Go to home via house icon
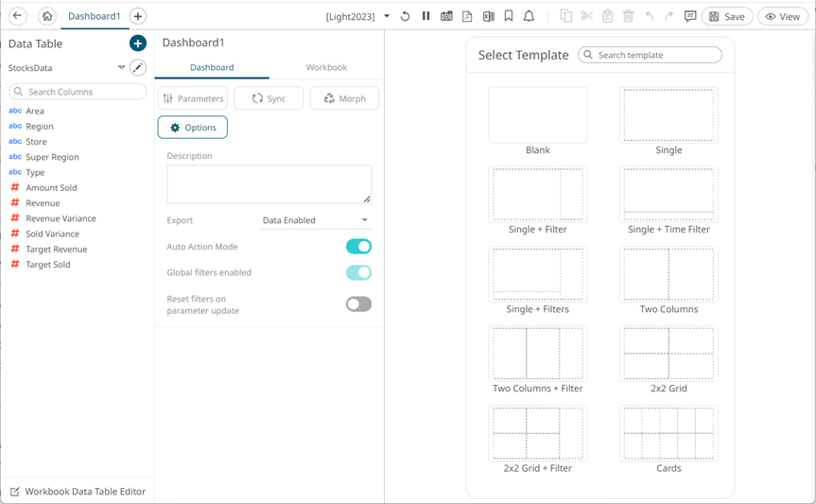This screenshot has height=504, width=816. coord(47,16)
